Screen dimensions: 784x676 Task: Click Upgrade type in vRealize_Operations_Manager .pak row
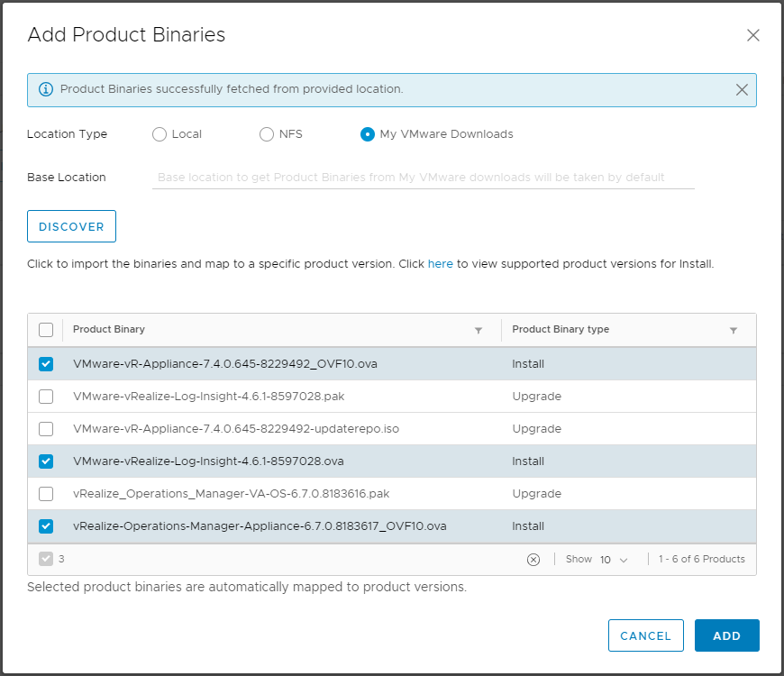(536, 494)
